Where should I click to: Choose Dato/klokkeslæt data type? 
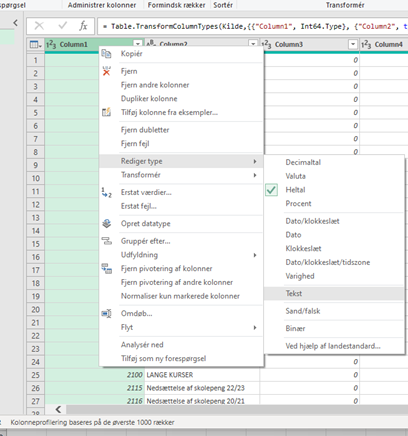click(x=334, y=221)
